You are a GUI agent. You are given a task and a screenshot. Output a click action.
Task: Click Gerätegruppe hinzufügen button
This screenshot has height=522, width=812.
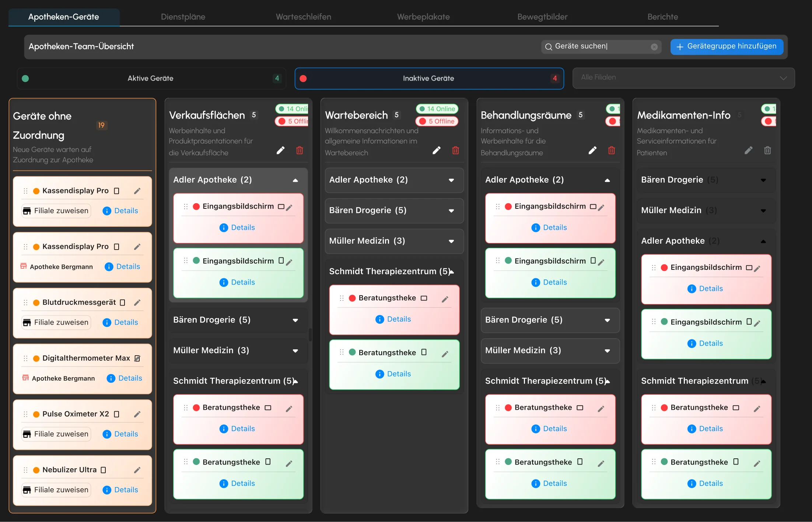coord(727,47)
